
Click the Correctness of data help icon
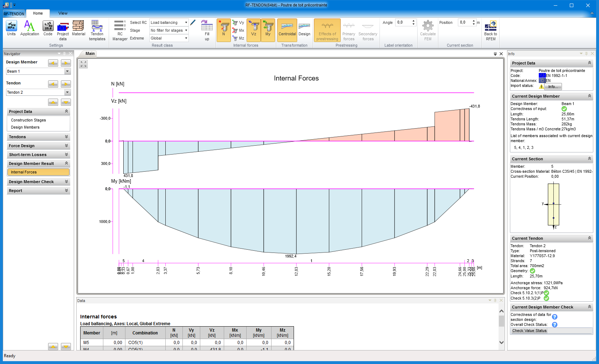(x=555, y=317)
